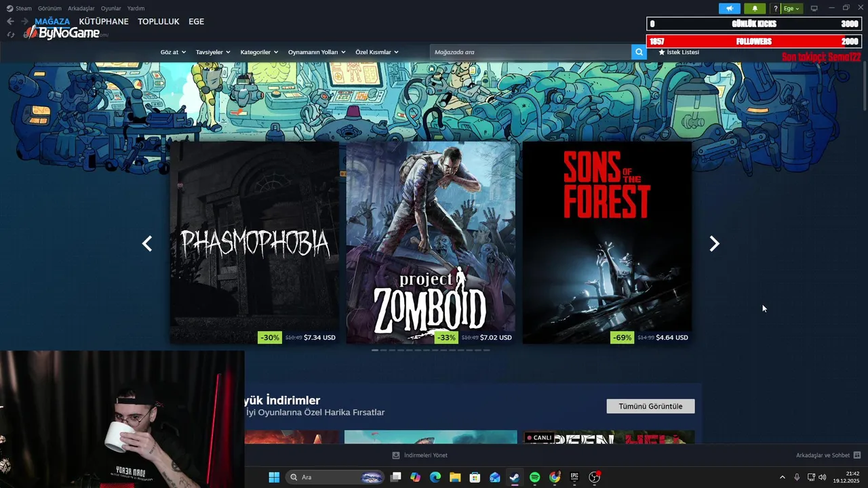
Task: Switch to the TOPLULUK tab
Action: 159,22
